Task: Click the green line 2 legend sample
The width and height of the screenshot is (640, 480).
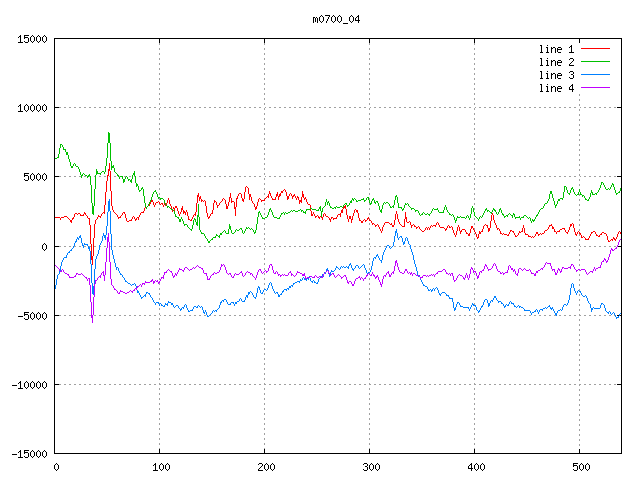Action: 595,62
